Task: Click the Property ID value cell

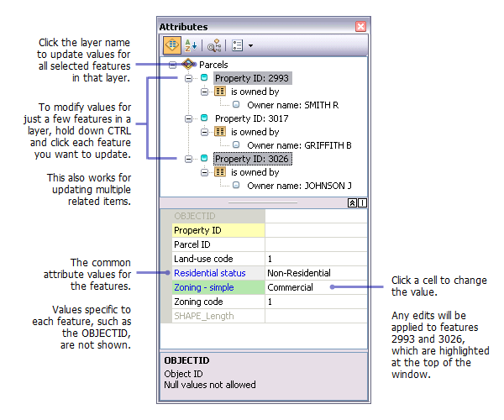Action: click(x=317, y=230)
